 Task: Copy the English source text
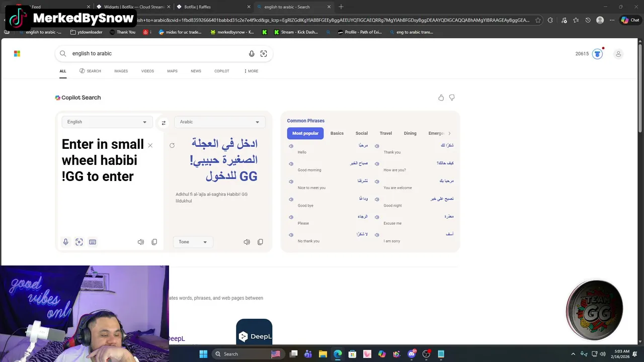(x=154, y=242)
